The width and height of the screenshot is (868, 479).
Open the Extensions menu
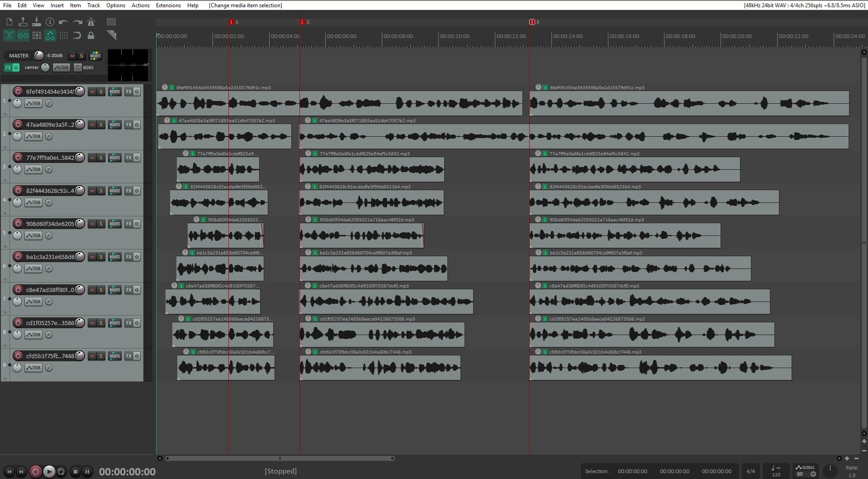[x=168, y=5]
